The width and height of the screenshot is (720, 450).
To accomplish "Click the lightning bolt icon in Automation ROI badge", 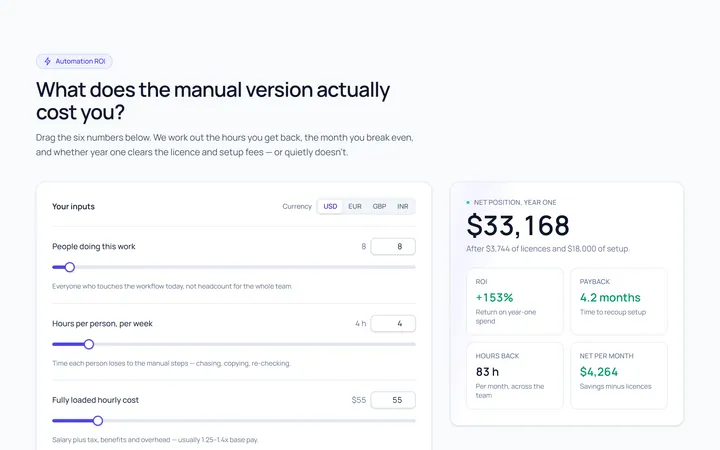I will [47, 61].
